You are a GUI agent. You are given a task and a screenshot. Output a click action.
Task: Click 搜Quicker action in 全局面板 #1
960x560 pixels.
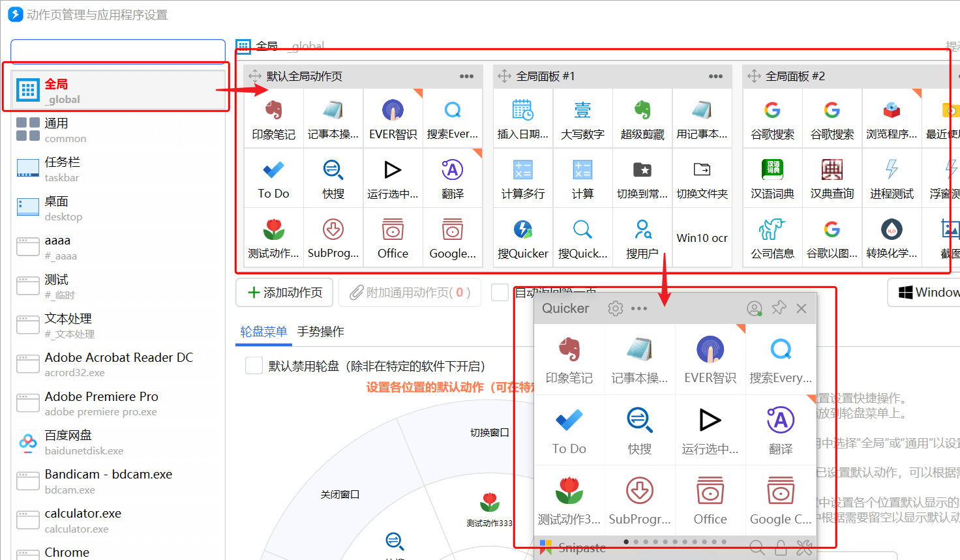523,238
